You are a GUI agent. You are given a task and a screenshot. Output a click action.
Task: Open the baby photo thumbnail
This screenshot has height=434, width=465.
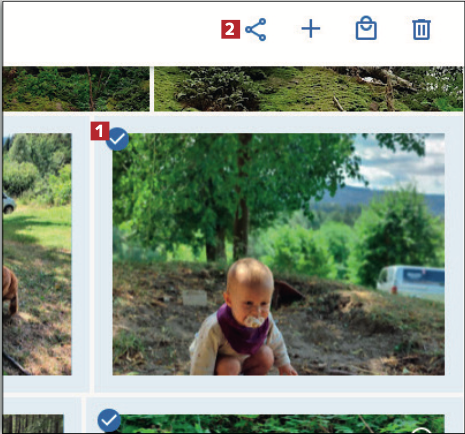point(278,254)
